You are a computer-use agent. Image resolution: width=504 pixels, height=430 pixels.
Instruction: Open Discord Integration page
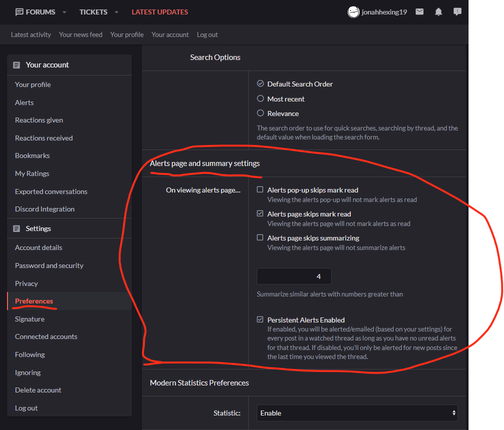[44, 209]
